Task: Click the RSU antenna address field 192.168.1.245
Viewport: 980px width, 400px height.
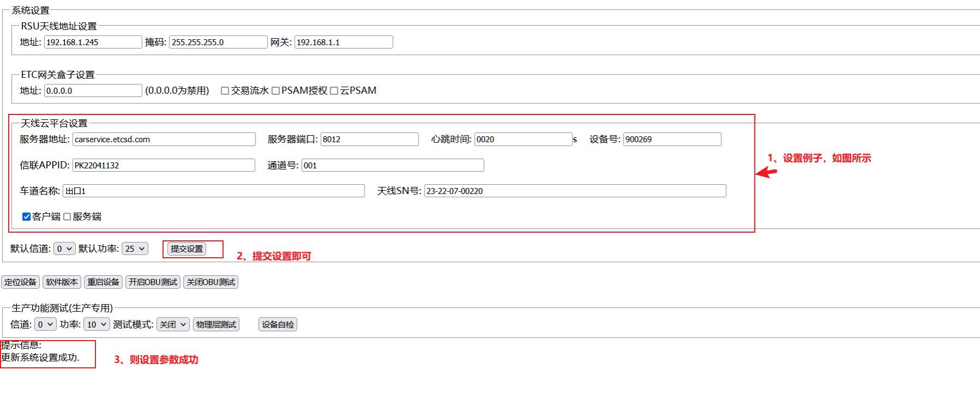Action: (93, 42)
